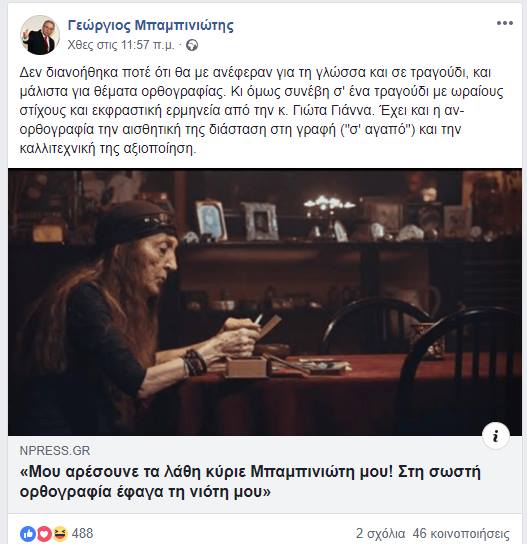Open the NPRESS.GR source domain label
This screenshot has width=527, height=544.
[55, 451]
